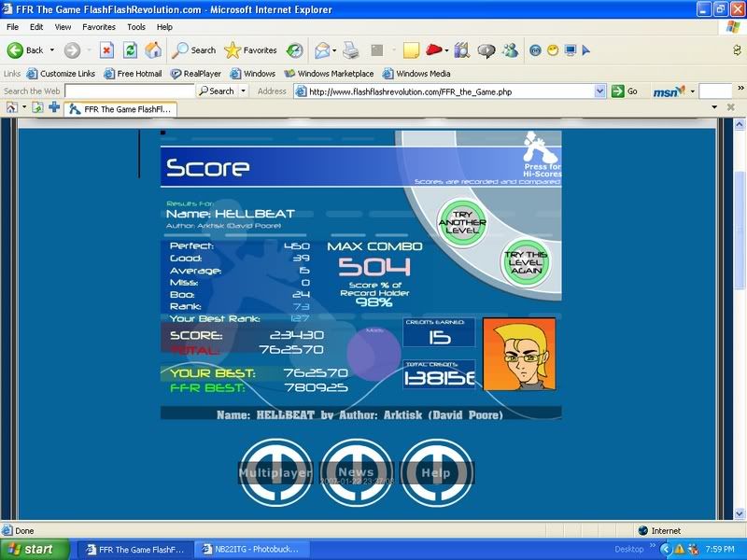747x560 pixels.
Task: Open the History toolbar icon
Action: point(294,50)
